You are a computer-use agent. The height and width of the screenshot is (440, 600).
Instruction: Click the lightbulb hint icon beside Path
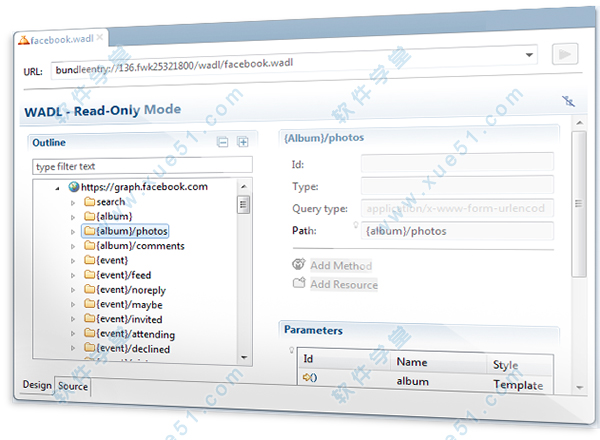[x=355, y=224]
